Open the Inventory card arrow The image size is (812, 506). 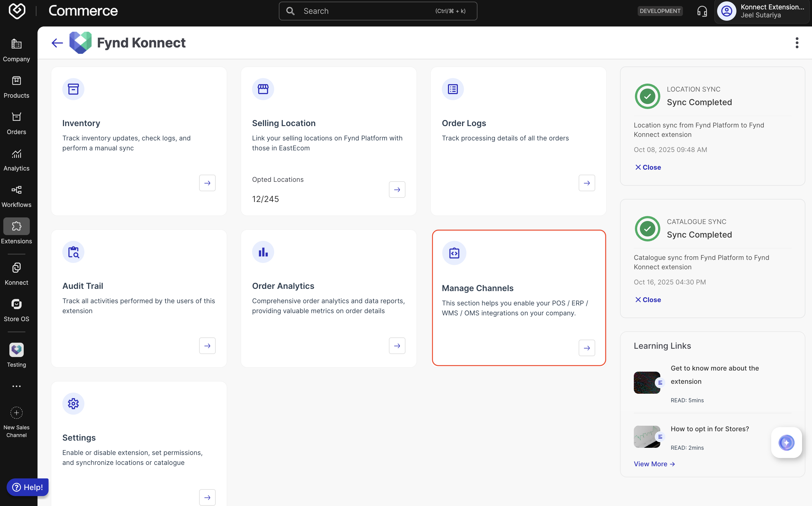207,183
